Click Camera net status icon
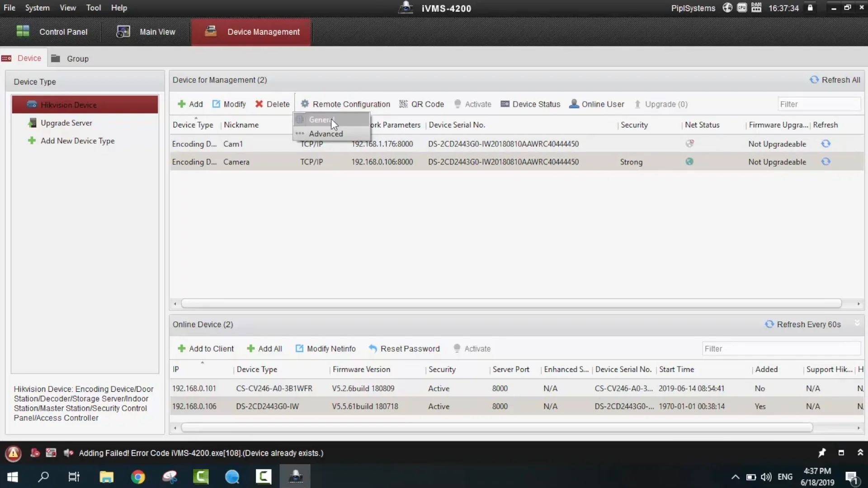The image size is (868, 488). [x=689, y=162]
